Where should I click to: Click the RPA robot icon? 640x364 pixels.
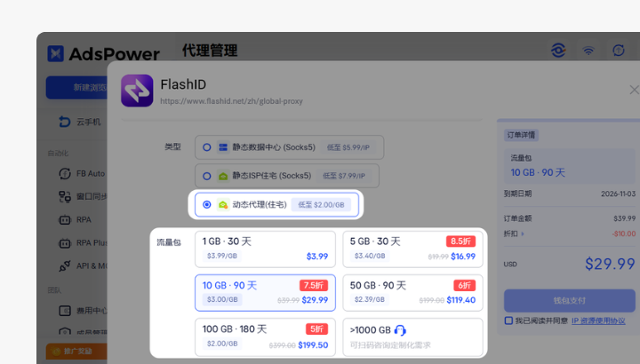click(65, 220)
